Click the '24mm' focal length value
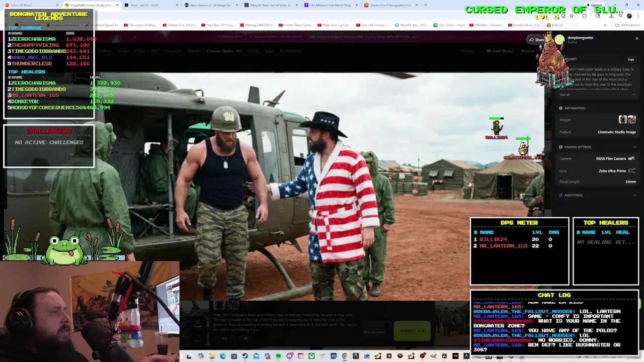 [x=630, y=182]
